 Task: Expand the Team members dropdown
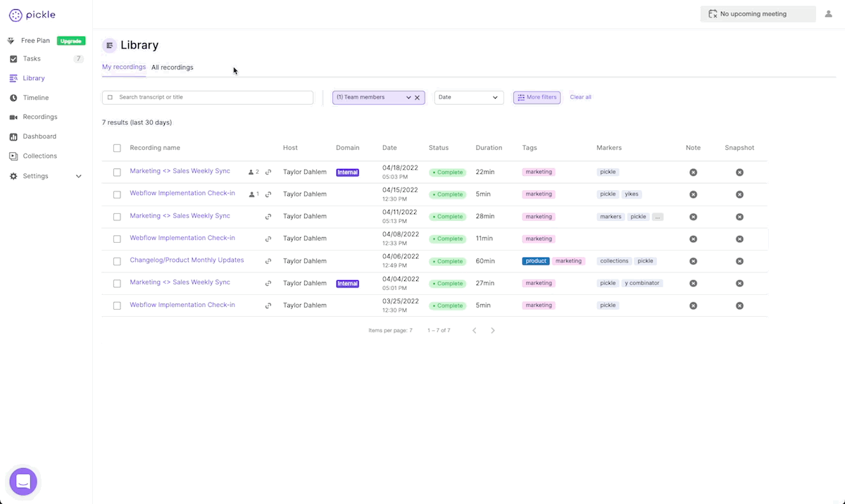click(408, 98)
